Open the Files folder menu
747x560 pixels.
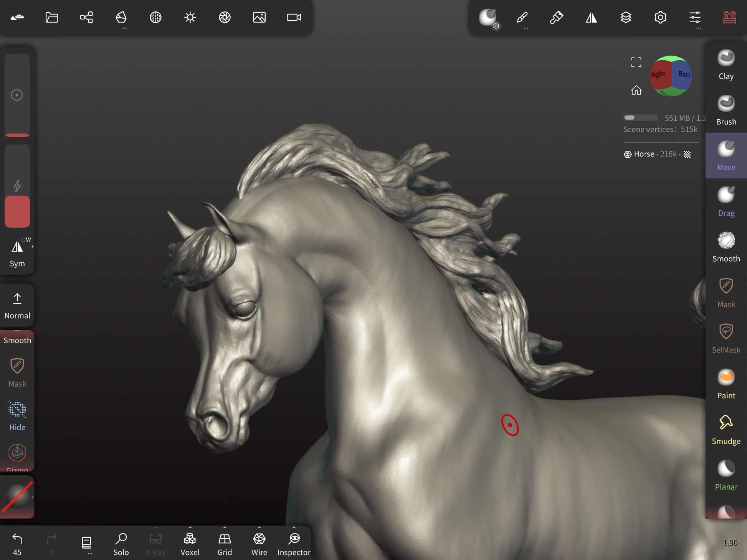pyautogui.click(x=52, y=17)
